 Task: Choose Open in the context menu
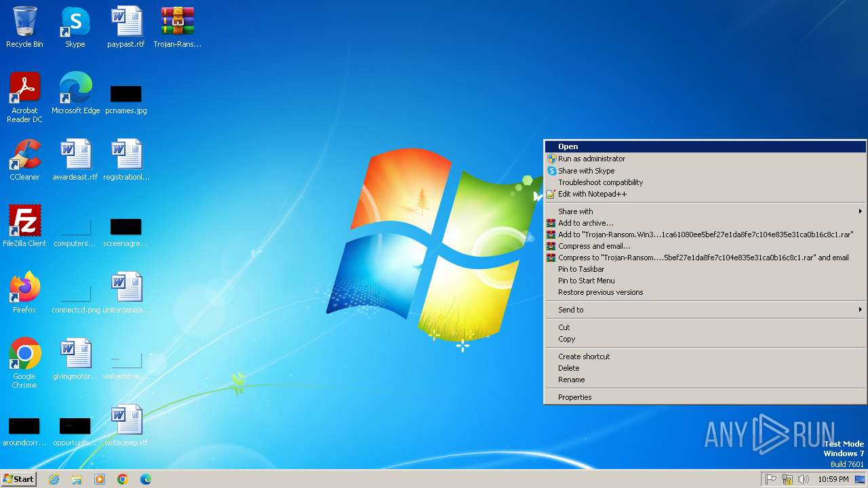click(x=705, y=146)
